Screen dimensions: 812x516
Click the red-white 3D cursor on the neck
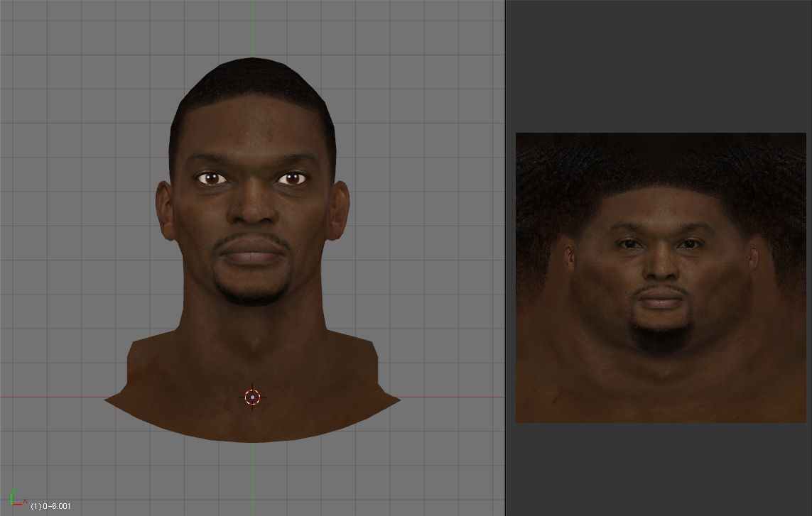pyautogui.click(x=252, y=397)
